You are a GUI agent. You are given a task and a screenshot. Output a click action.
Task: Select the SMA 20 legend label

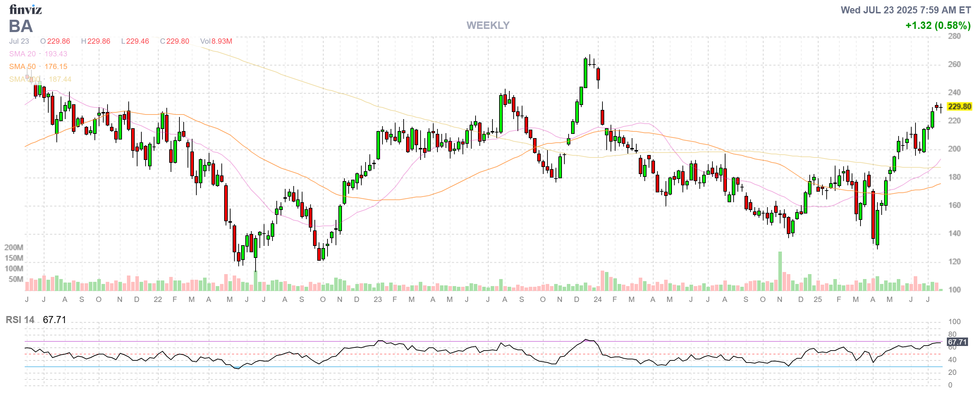(22, 54)
